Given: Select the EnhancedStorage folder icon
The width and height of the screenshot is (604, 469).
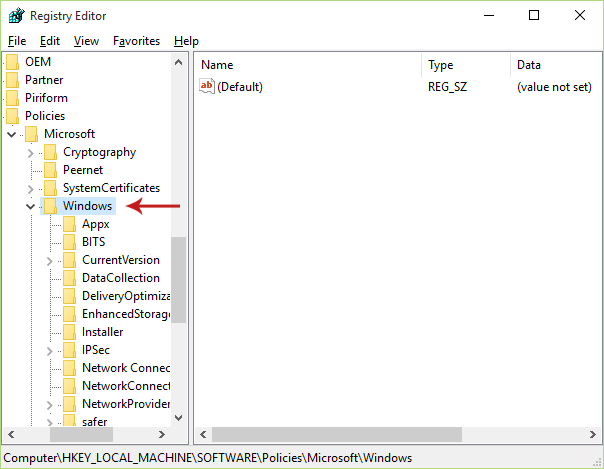Looking at the screenshot, I should [69, 314].
